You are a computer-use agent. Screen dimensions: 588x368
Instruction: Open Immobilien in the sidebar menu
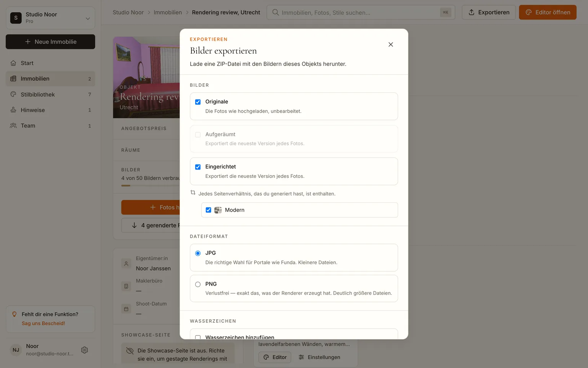51,79
